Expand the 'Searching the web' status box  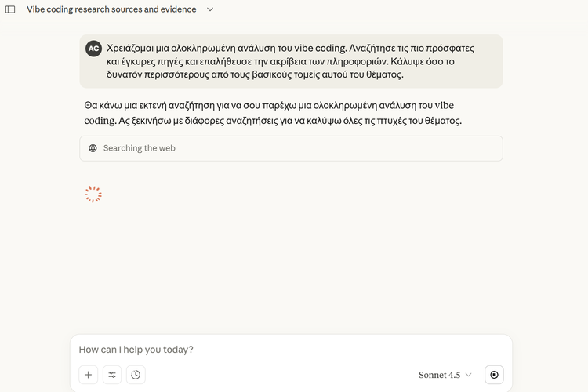tap(290, 148)
